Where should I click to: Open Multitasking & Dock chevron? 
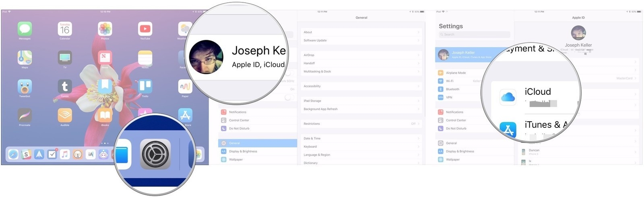[419, 71]
